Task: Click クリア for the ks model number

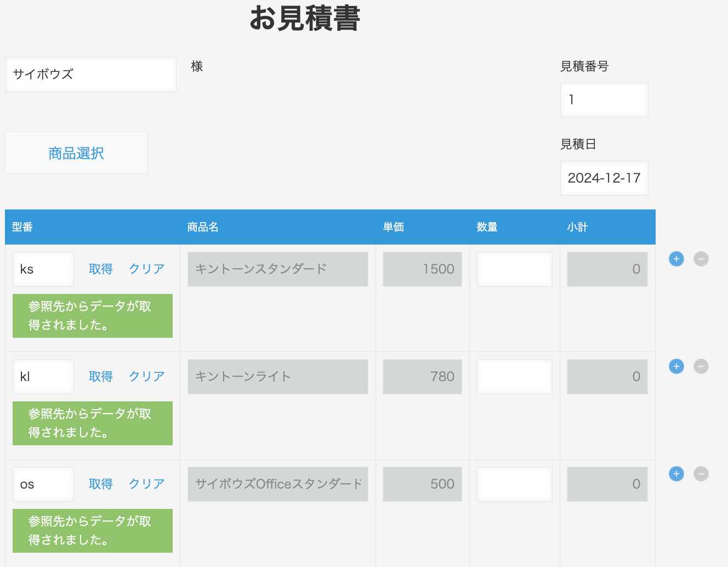Action: (146, 269)
